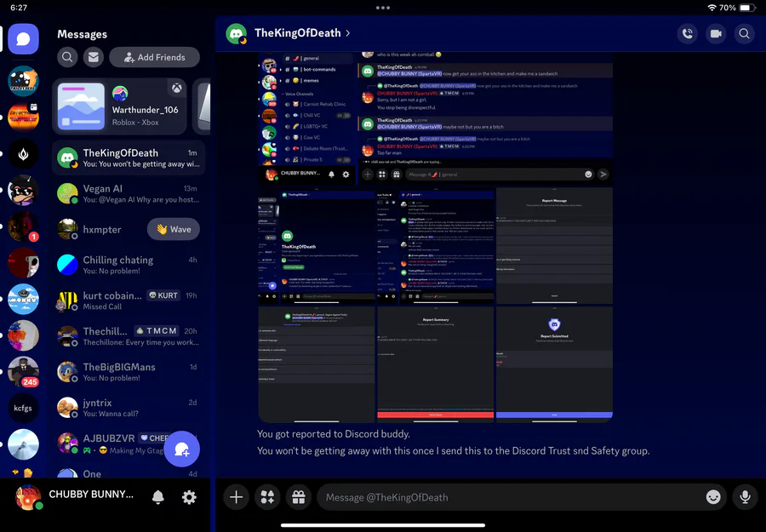Screen dimensions: 766x532
Task: Open the Messages search magnifier
Action: [67, 57]
